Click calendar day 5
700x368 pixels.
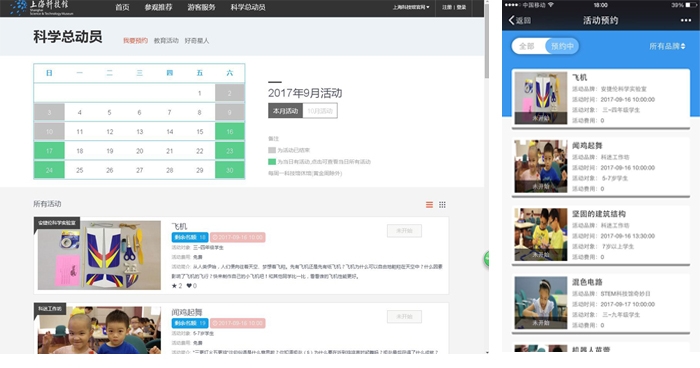pyautogui.click(x=109, y=113)
